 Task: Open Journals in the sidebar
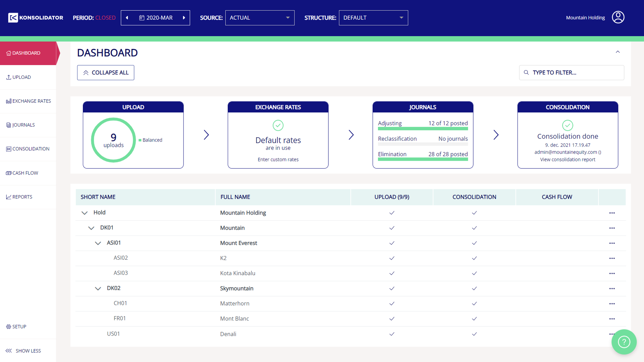28,125
